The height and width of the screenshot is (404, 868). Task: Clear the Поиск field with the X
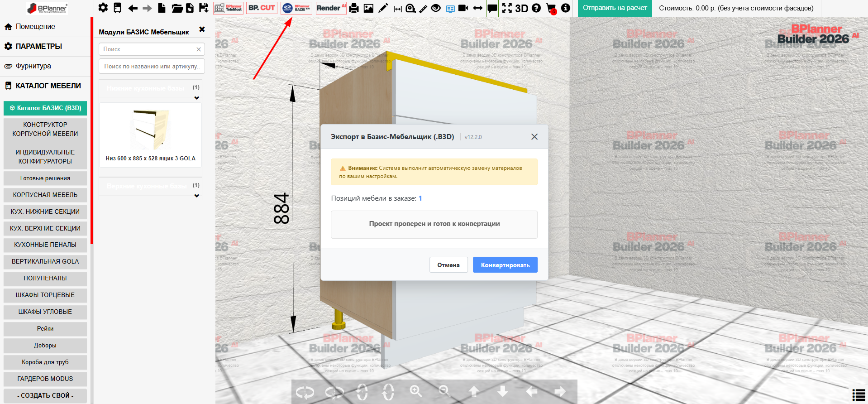pyautogui.click(x=199, y=49)
